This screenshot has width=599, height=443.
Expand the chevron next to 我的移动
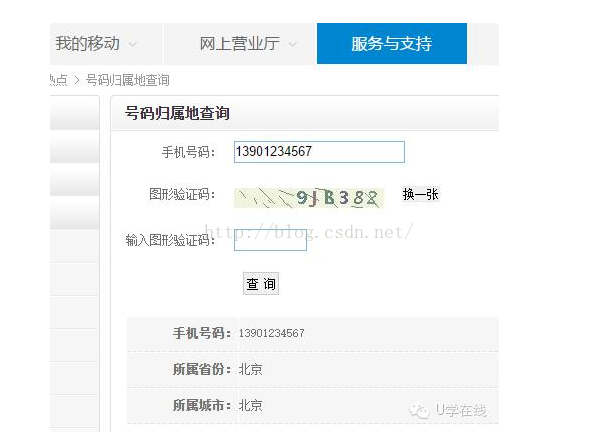coord(133,44)
